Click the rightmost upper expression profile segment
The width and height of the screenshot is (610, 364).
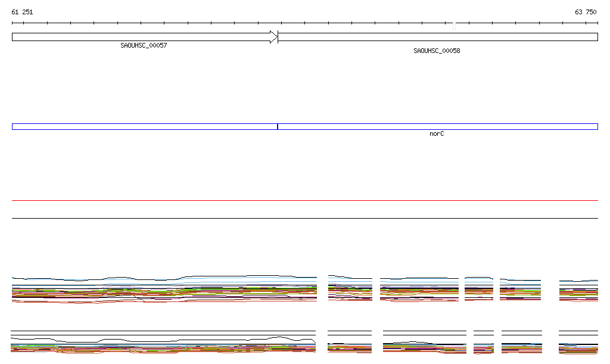tap(578, 291)
